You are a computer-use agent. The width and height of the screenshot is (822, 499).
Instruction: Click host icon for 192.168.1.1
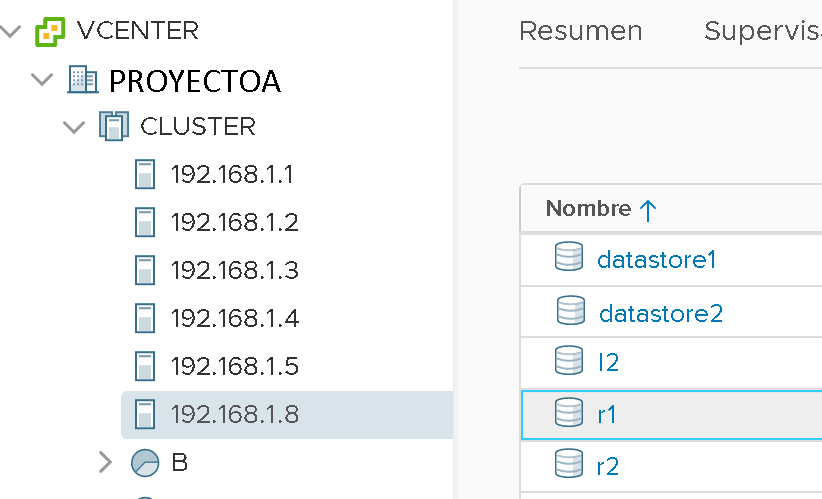pos(145,174)
